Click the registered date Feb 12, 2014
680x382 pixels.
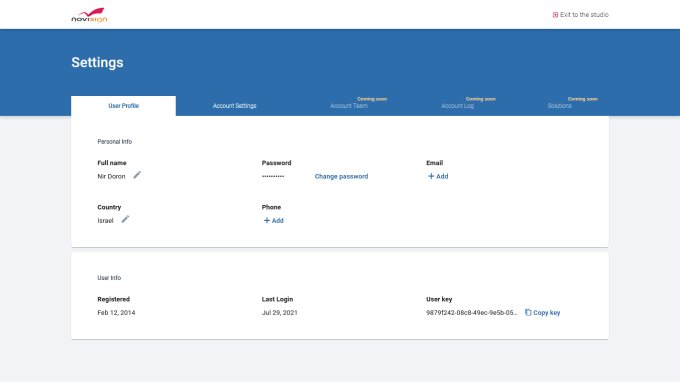(x=116, y=313)
